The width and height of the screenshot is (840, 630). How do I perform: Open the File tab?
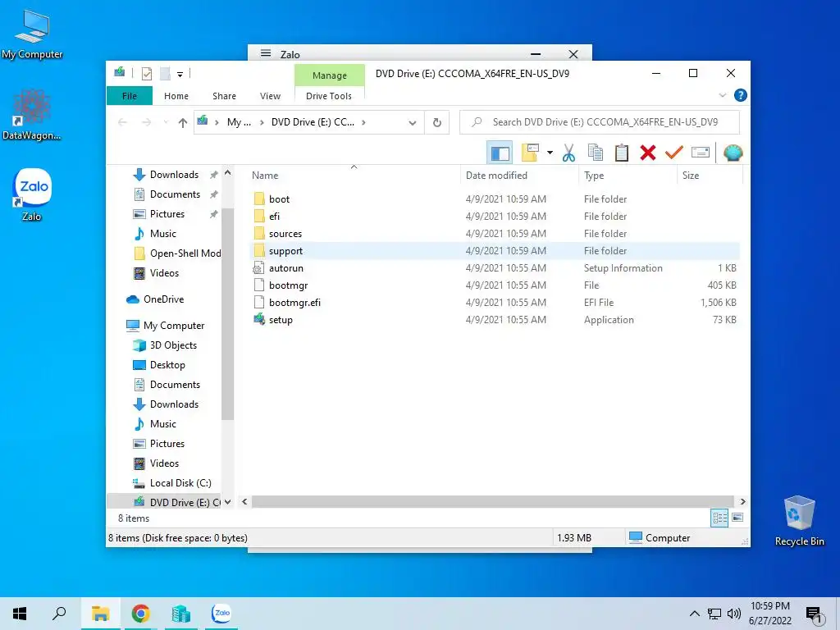[130, 96]
